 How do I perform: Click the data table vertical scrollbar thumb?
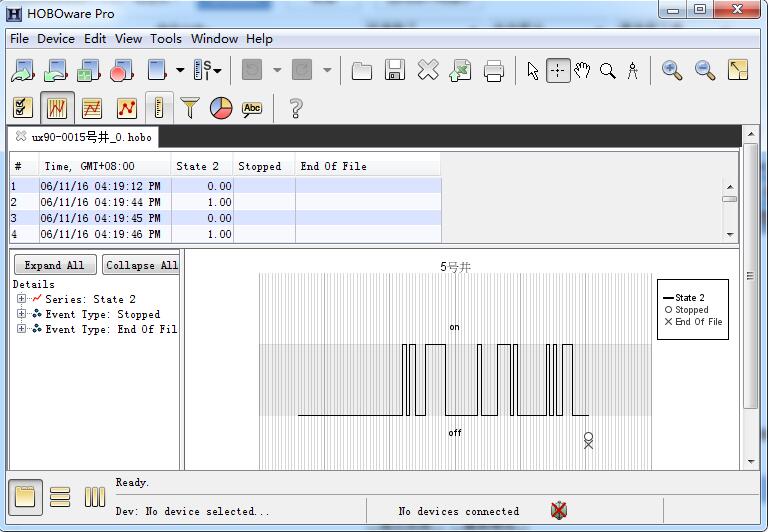point(730,199)
